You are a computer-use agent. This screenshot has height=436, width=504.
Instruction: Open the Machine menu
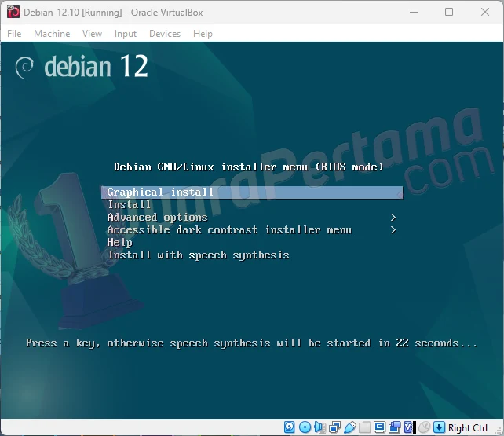click(52, 34)
